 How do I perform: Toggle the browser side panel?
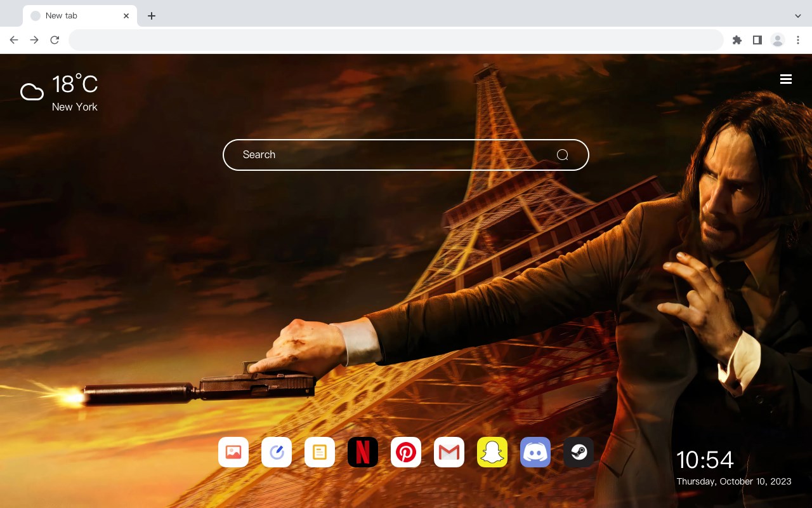pyautogui.click(x=757, y=40)
